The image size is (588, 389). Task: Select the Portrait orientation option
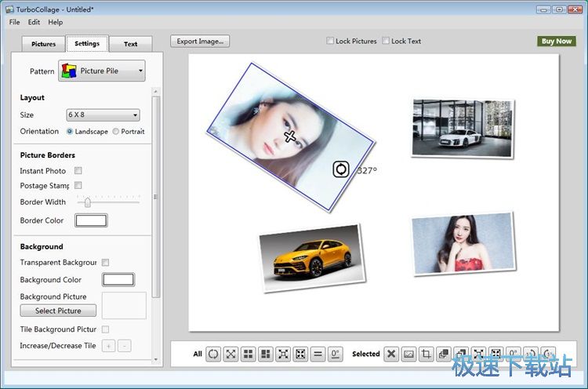(x=116, y=132)
